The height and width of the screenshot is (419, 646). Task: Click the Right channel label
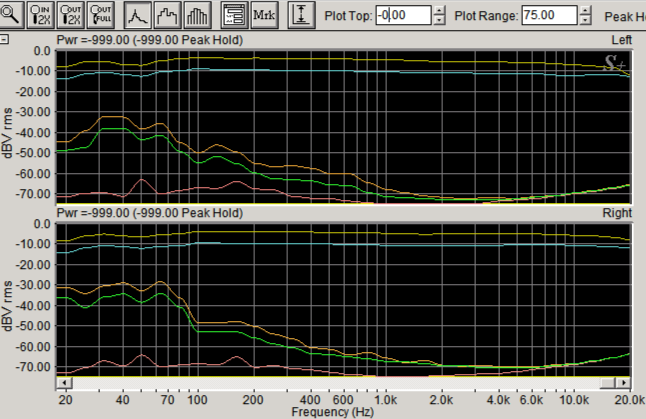617,213
